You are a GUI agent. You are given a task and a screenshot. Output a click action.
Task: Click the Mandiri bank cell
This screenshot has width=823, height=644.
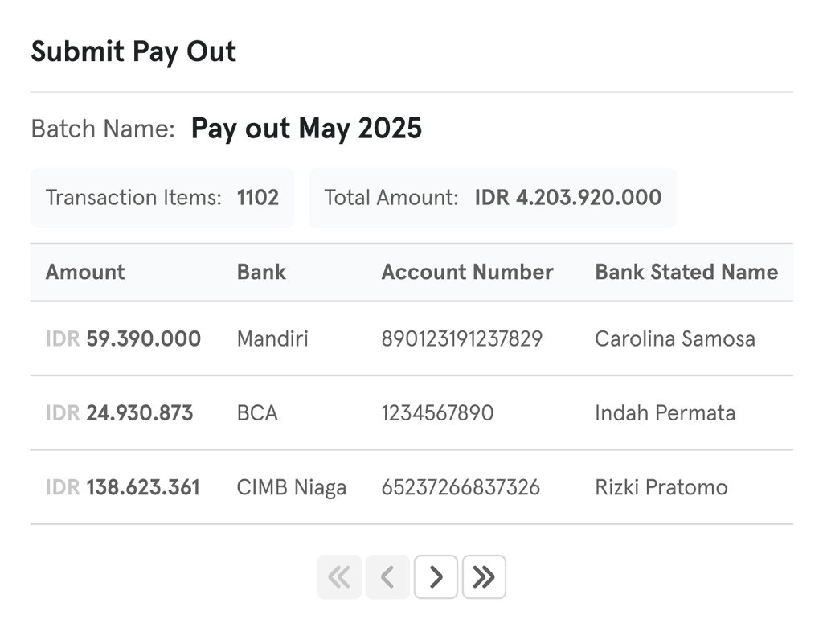click(x=272, y=338)
